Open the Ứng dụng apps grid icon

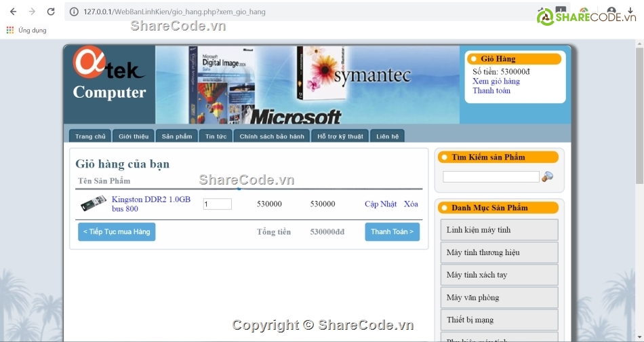coord(10,30)
